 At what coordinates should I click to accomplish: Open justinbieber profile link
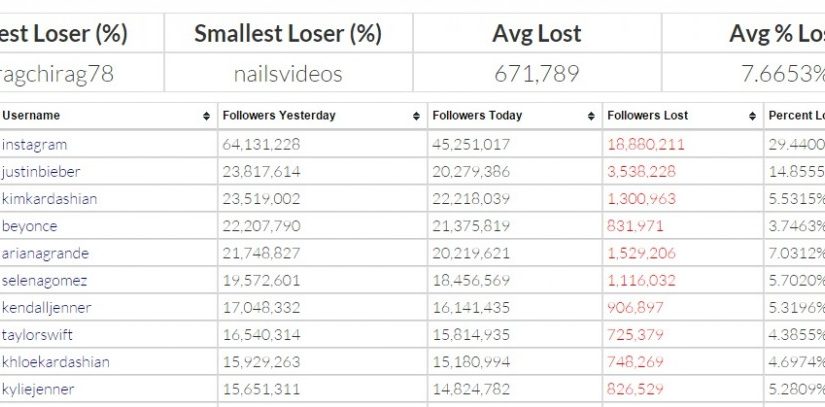coord(41,172)
